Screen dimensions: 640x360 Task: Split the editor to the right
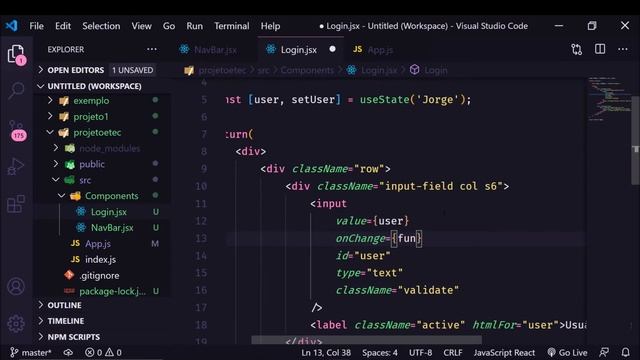pyautogui.click(x=600, y=49)
